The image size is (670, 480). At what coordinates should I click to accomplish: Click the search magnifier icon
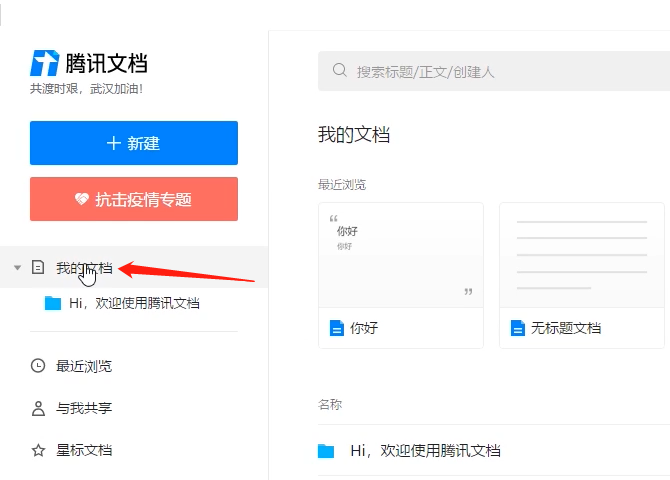(340, 70)
